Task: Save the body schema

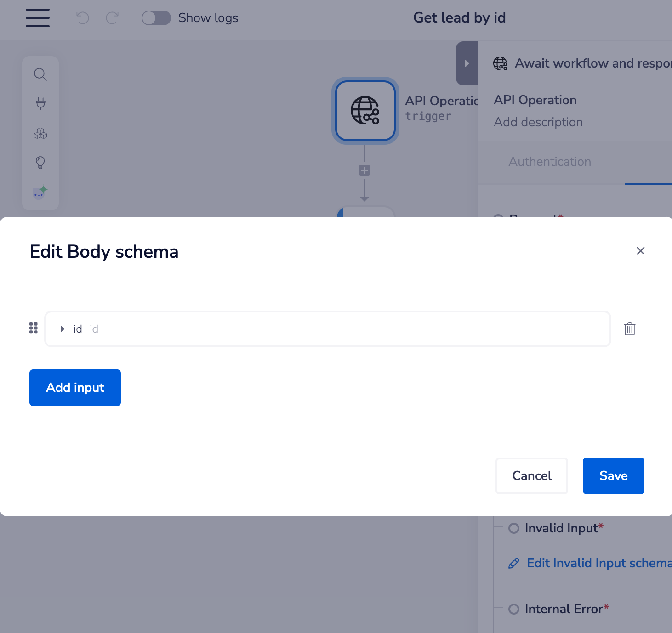Action: click(x=613, y=476)
